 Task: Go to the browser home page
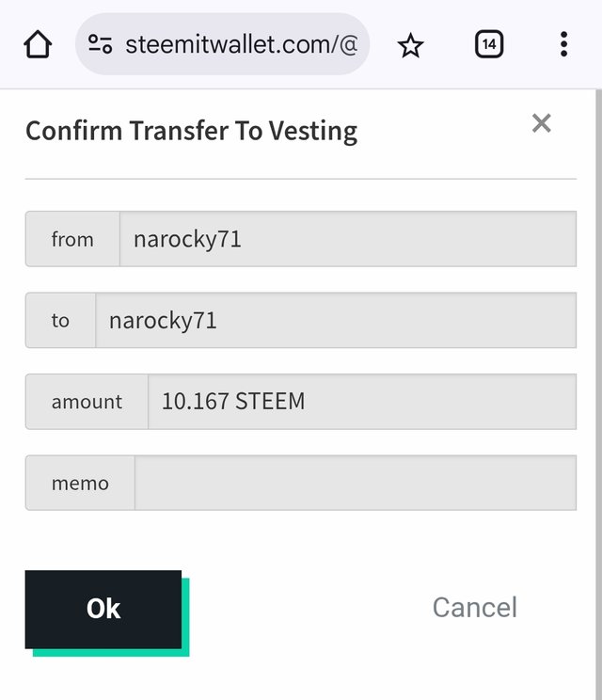pos(38,44)
